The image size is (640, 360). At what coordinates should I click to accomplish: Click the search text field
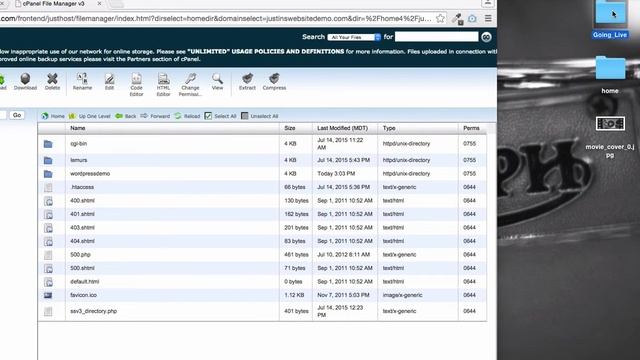click(436, 37)
